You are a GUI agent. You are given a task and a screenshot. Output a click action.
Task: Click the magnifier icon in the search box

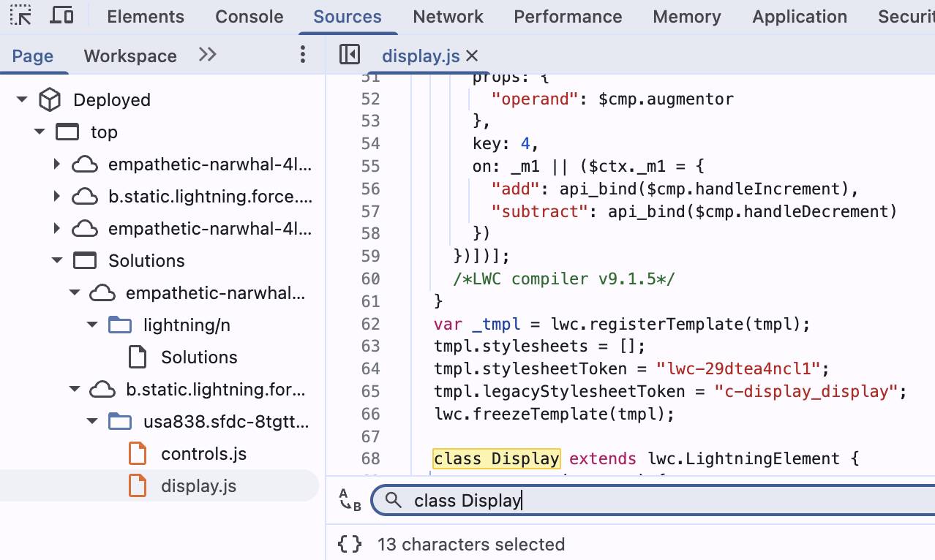(394, 500)
